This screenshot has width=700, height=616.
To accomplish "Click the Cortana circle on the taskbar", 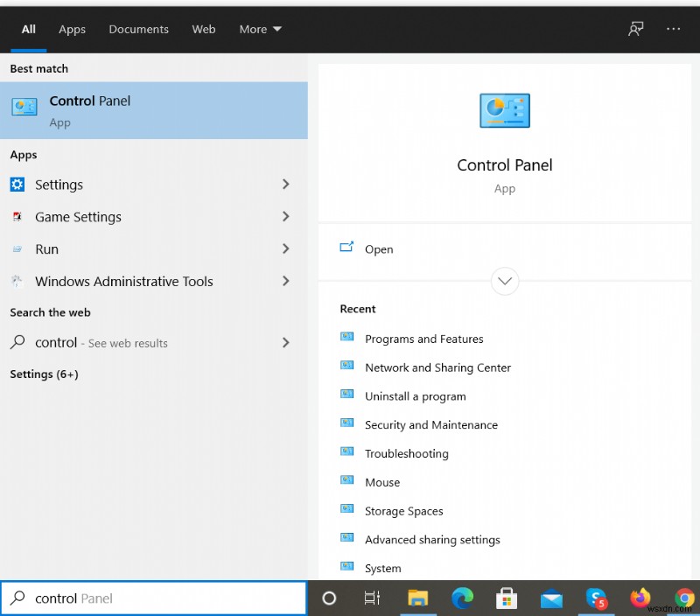I will coord(329,598).
